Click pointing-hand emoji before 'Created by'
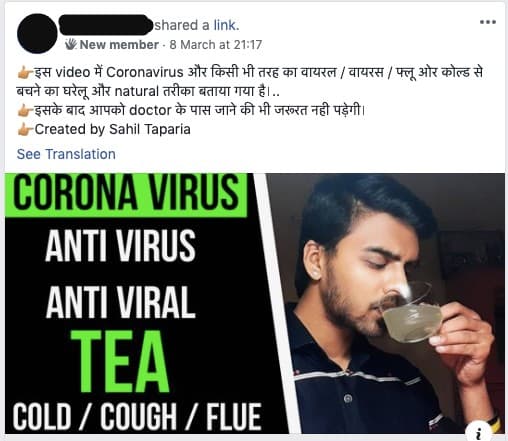Image resolution: width=508 pixels, height=441 pixels. tap(25, 129)
